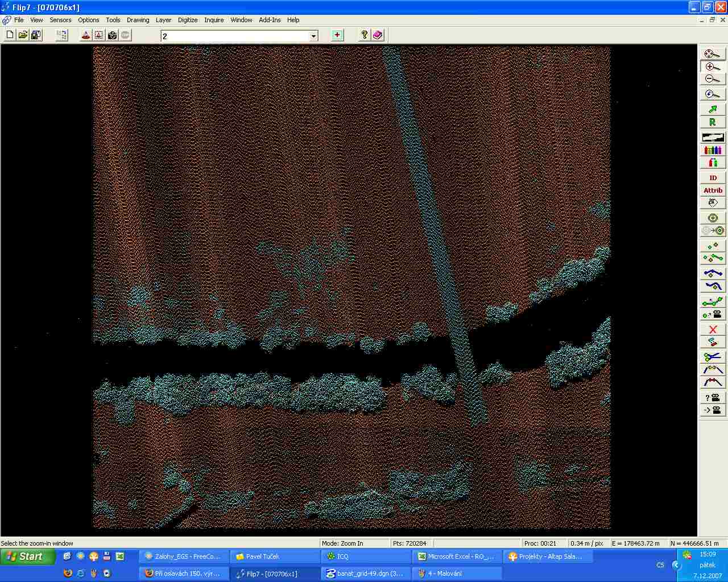Select the Zoom In magnifier tool
This screenshot has width=728, height=582.
(x=712, y=66)
